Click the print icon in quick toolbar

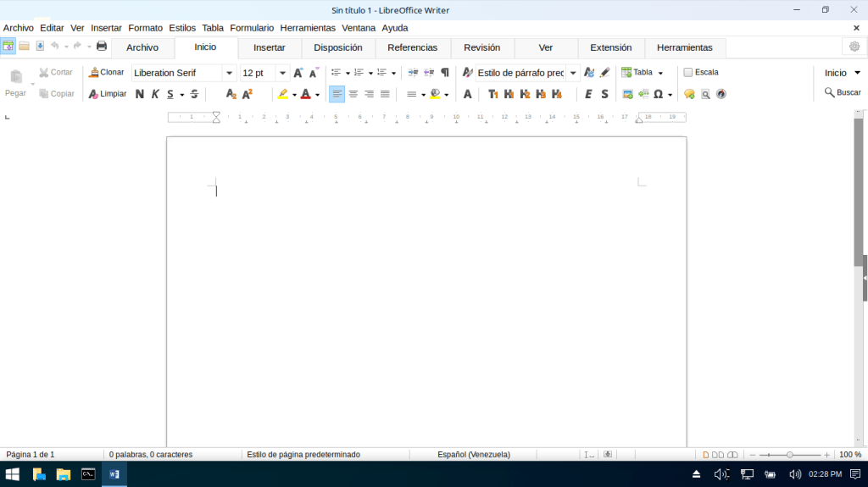102,46
